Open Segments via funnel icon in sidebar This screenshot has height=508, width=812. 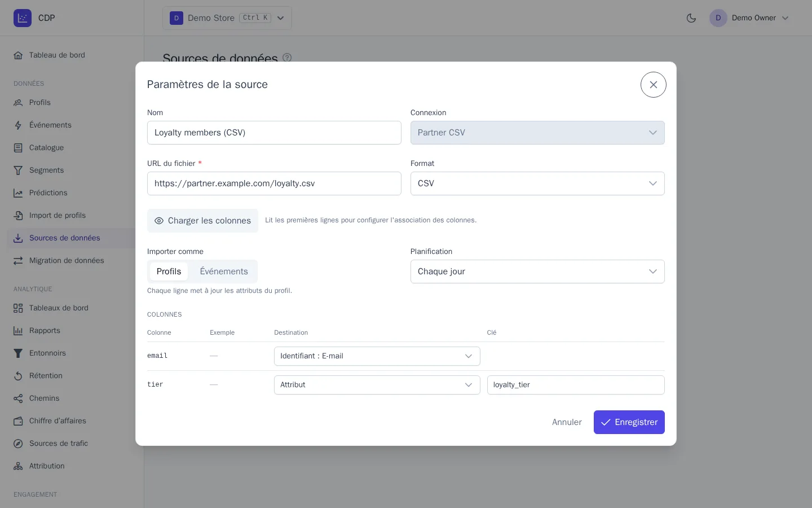pos(18,170)
